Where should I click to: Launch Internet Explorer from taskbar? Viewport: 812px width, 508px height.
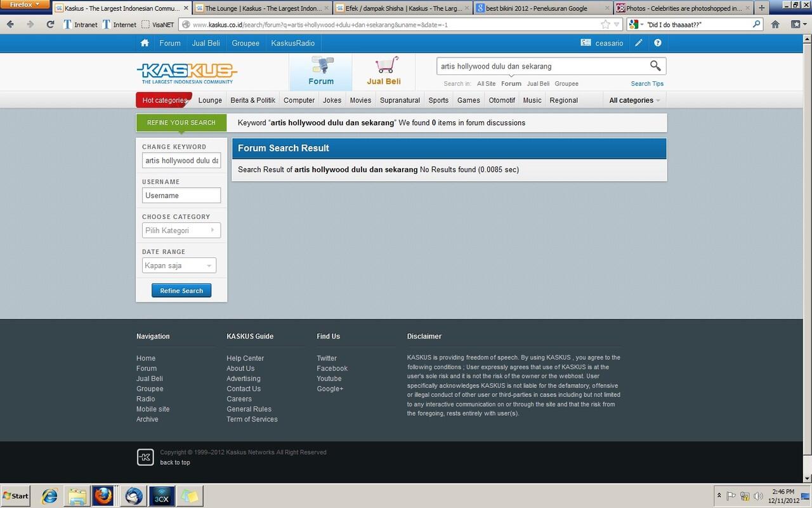[50, 496]
